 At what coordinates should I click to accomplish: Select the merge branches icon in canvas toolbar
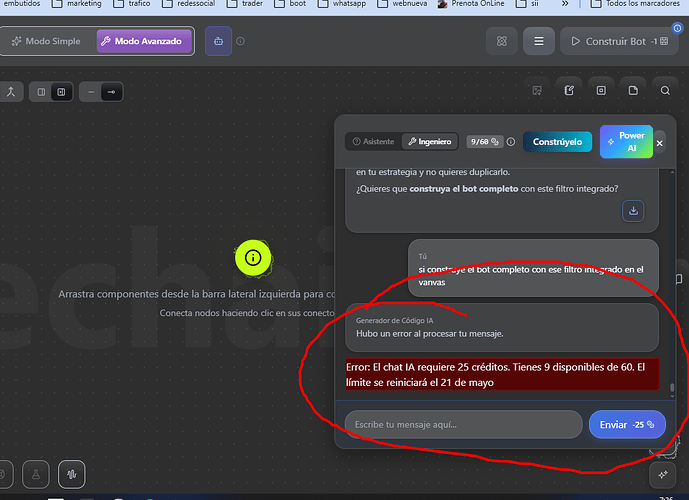pos(11,92)
